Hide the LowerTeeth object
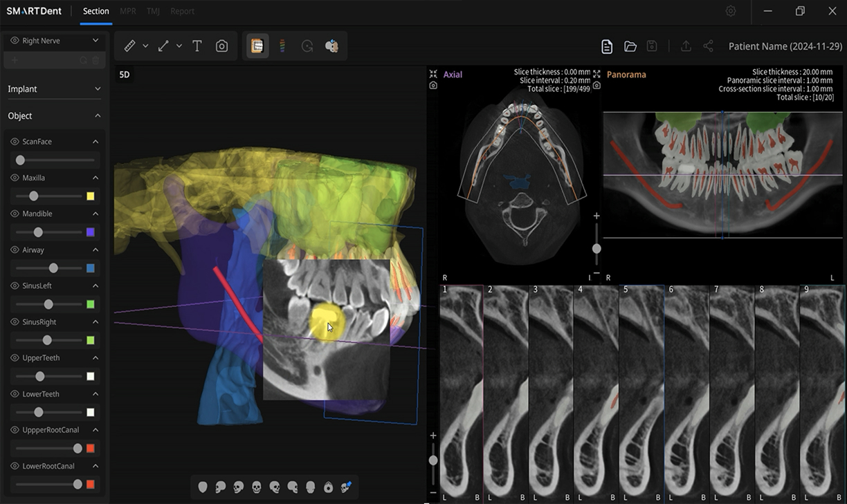 pyautogui.click(x=15, y=394)
